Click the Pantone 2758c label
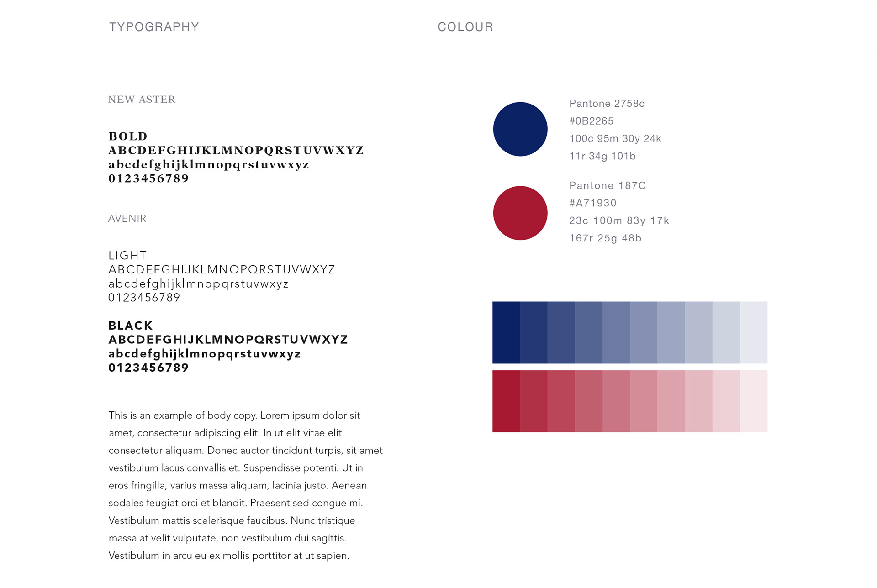Viewport: 877px width, 588px height. pos(607,104)
